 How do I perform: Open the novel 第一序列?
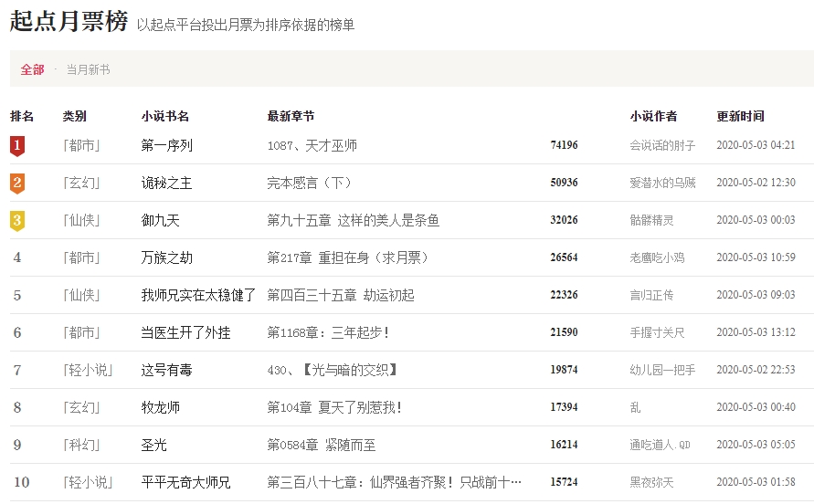pyautogui.click(x=166, y=145)
